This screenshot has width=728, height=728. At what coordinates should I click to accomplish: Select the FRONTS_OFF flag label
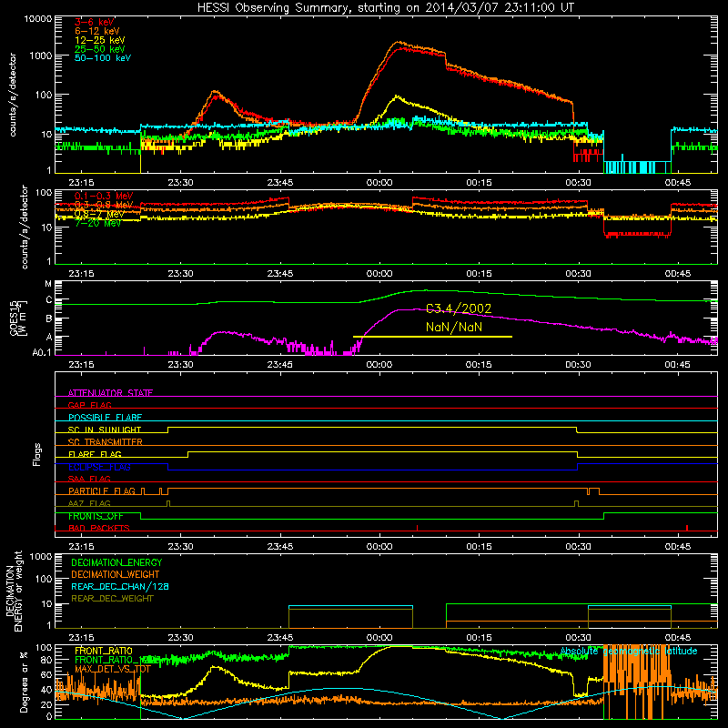96,516
